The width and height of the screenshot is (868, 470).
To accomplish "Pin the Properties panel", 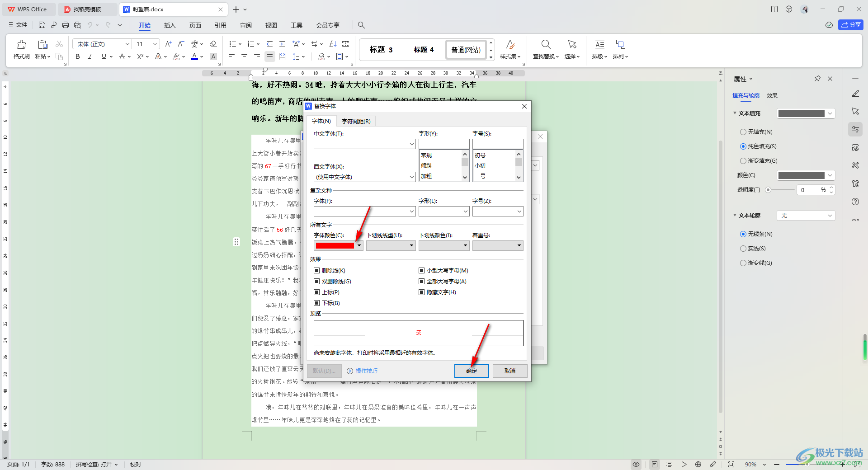I will click(x=817, y=79).
